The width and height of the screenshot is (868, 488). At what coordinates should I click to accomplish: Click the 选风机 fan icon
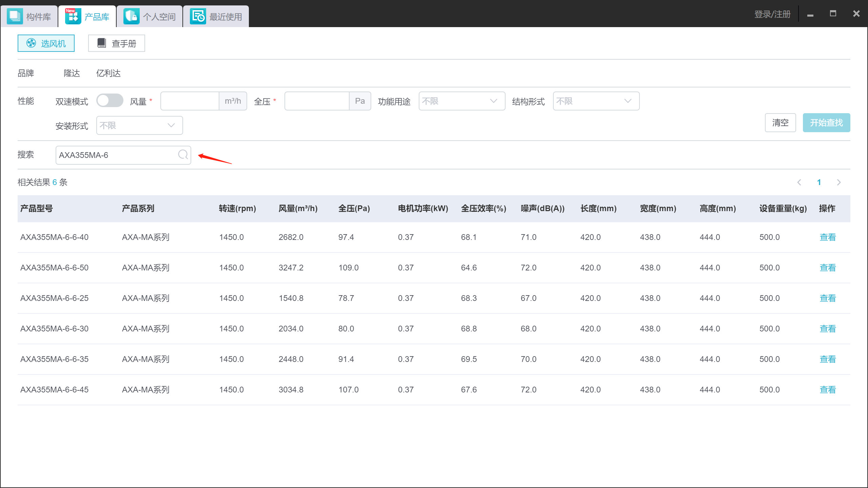pos(31,43)
